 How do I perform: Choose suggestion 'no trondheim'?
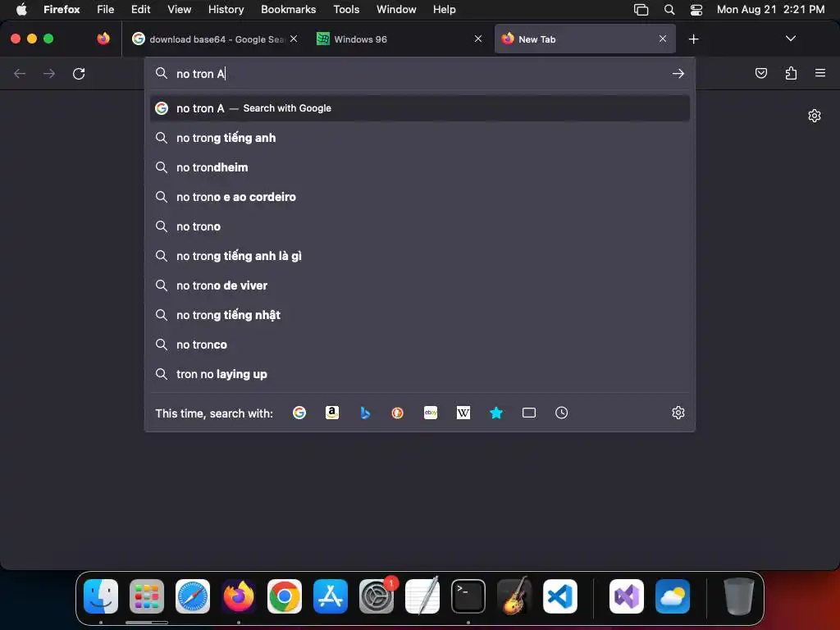[x=419, y=167]
